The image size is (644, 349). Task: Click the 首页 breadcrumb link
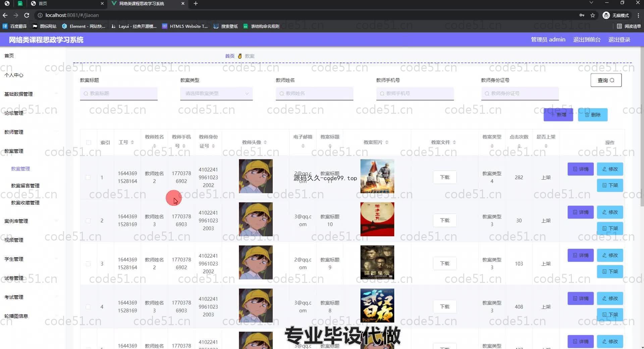230,56
